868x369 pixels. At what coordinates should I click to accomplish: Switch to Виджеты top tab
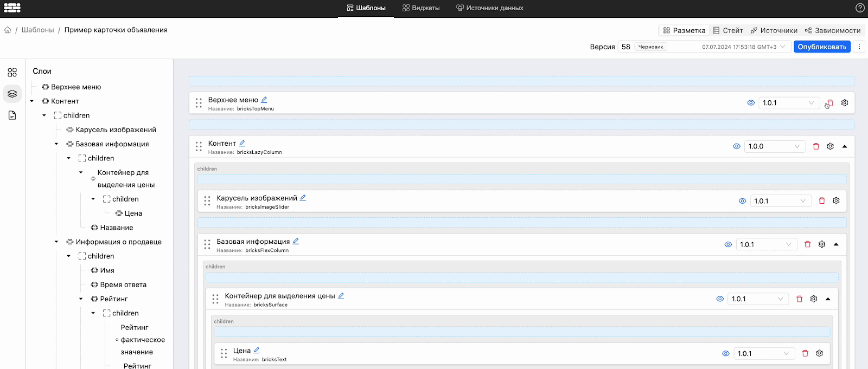(421, 8)
